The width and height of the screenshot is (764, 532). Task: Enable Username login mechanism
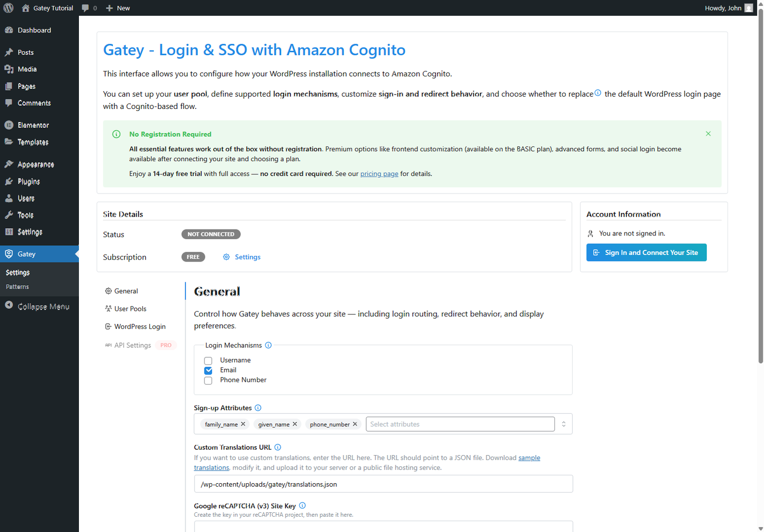click(208, 361)
